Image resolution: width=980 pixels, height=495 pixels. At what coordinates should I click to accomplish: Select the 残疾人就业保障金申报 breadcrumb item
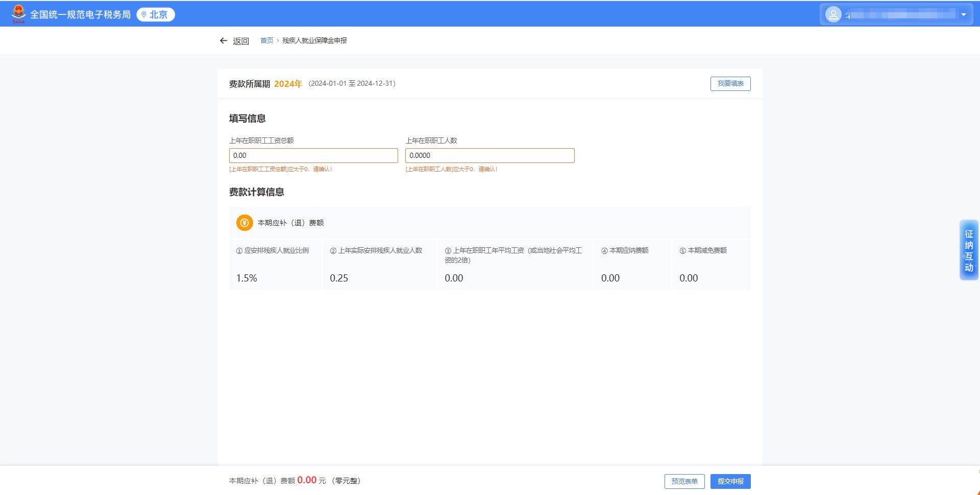point(314,41)
